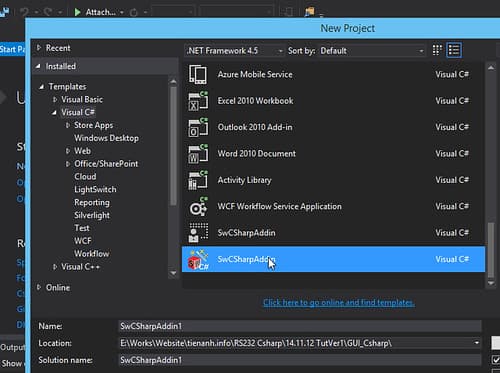Click the save icon in the toolbar

point(5,12)
